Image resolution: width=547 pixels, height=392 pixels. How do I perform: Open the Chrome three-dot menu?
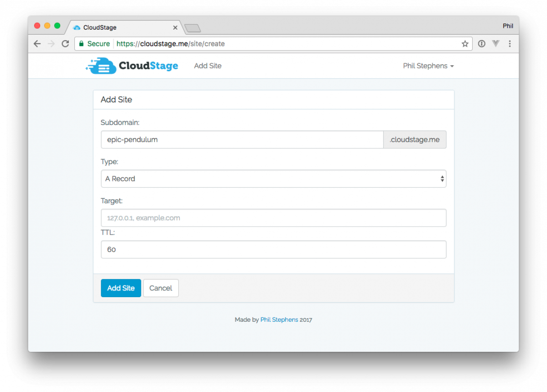click(510, 44)
